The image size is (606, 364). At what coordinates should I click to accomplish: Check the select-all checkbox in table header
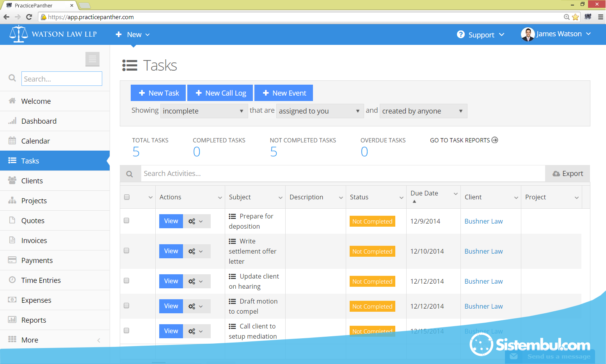127,197
